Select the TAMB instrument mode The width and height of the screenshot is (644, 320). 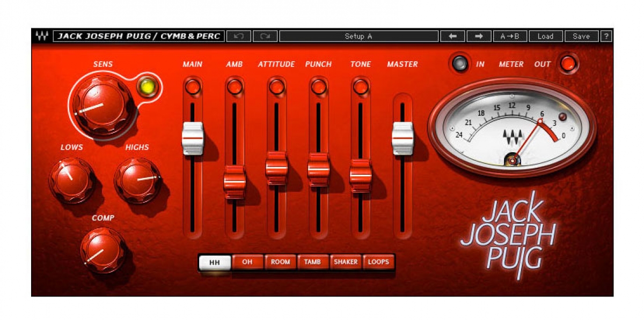[313, 262]
